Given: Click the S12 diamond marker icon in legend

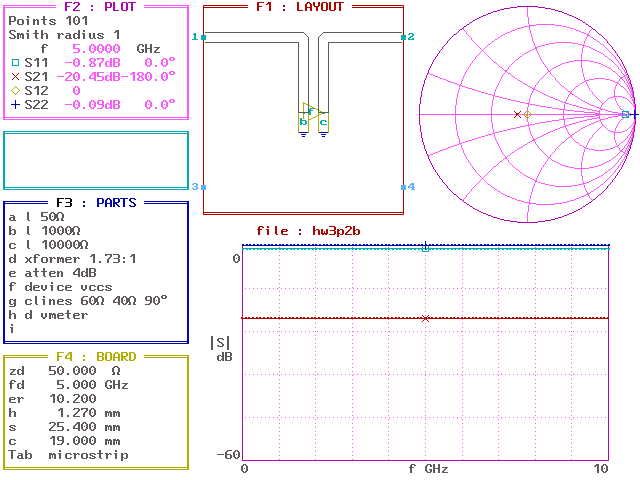Looking at the screenshot, I should point(15,91).
